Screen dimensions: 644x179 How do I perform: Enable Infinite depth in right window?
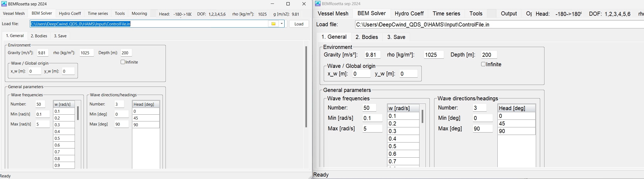(483, 64)
